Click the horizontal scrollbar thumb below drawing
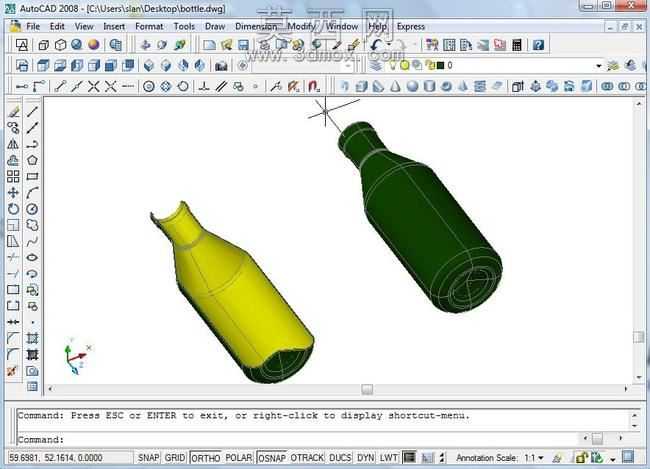This screenshot has height=469, width=650. tap(367, 389)
